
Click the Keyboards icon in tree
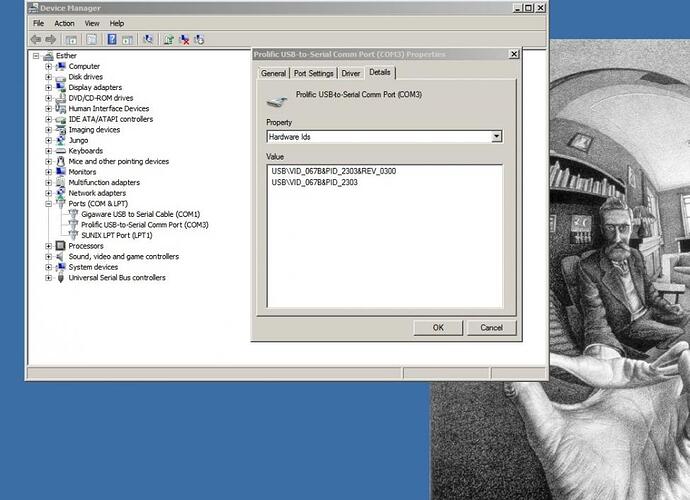(61, 151)
